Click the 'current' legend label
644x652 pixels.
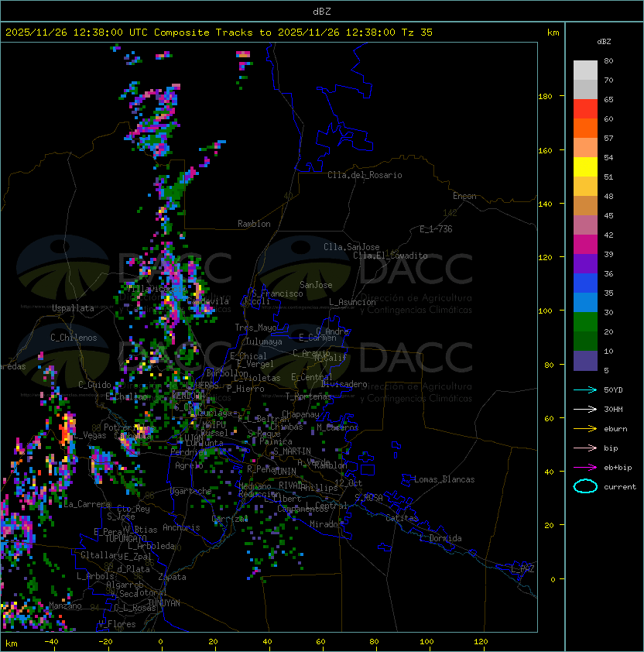click(x=620, y=487)
